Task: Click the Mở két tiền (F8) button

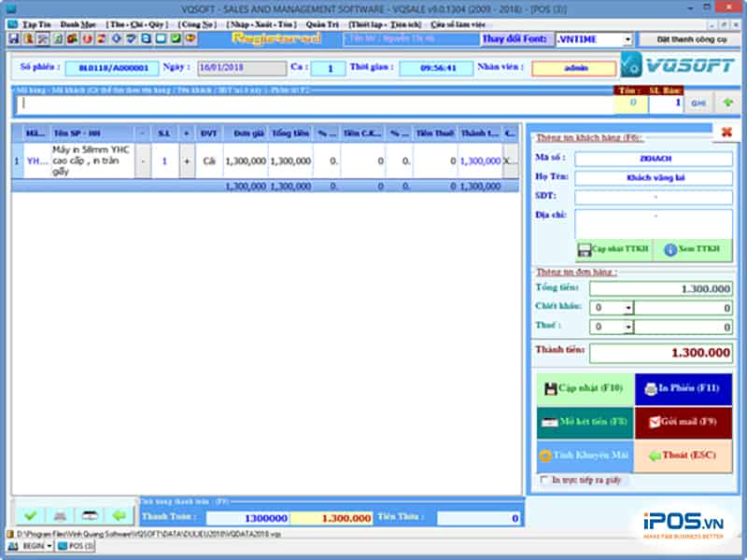Action: (x=585, y=423)
